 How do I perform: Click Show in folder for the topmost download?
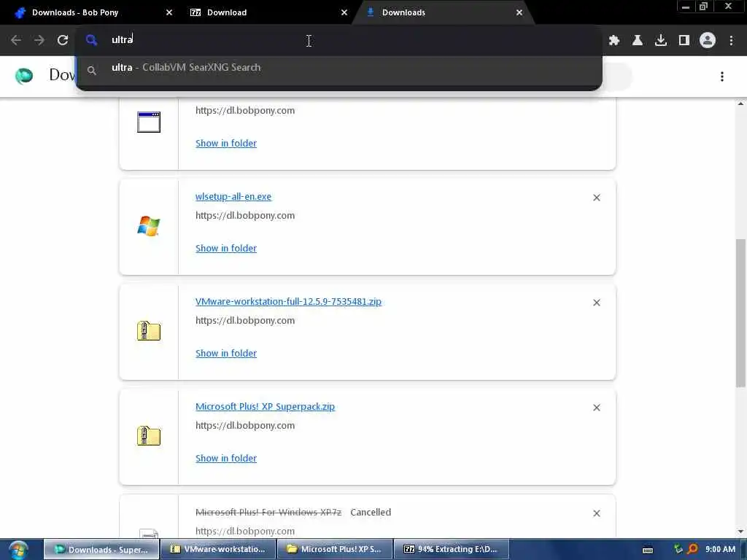tap(226, 144)
